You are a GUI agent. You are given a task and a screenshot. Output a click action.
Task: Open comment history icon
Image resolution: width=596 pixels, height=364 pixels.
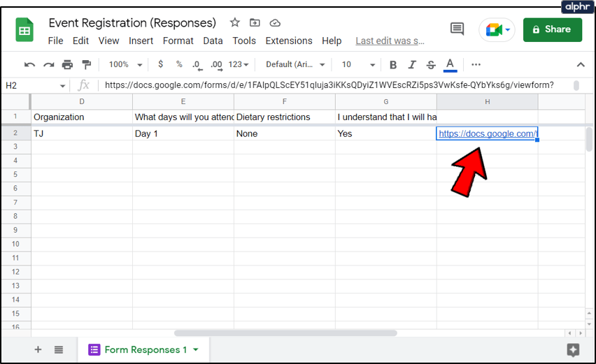[x=457, y=29]
